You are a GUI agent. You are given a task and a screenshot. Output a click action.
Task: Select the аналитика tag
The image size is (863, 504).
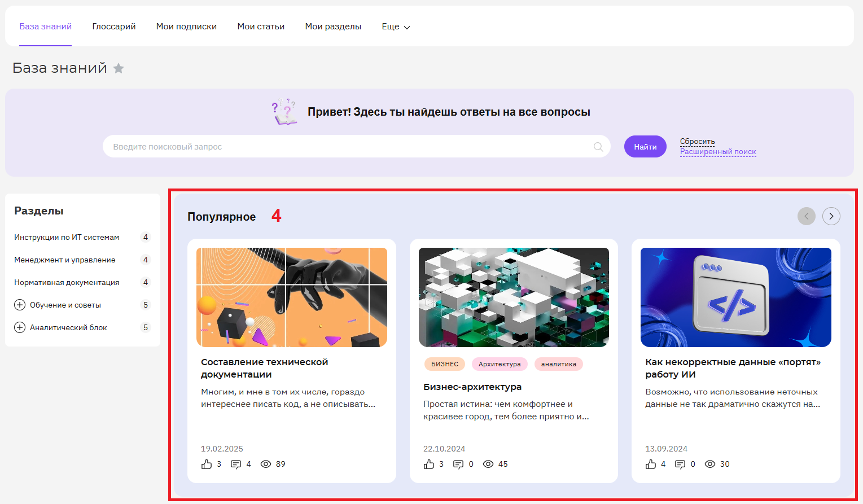(559, 364)
